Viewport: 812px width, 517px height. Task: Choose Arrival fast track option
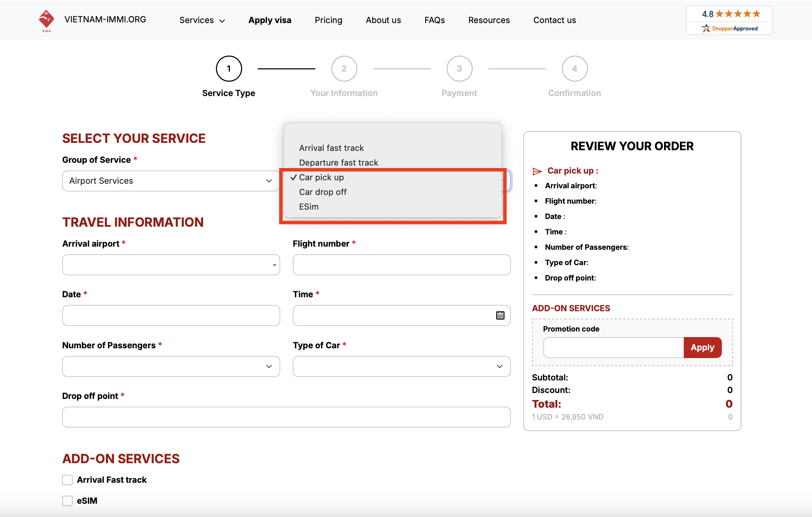point(331,148)
